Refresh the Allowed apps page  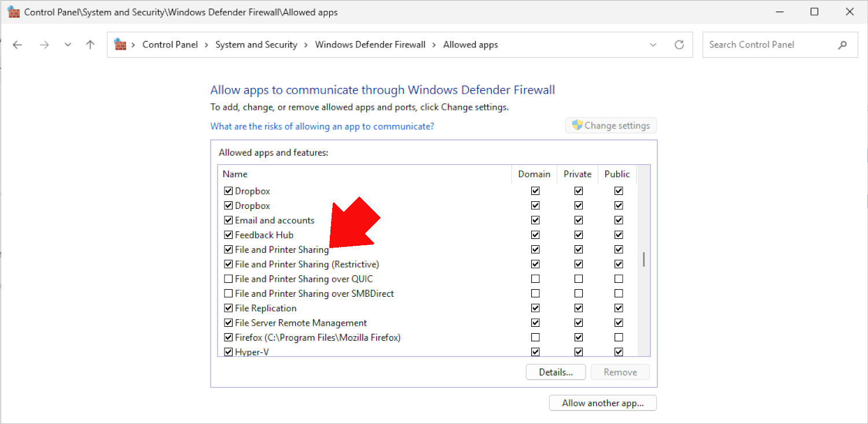679,45
